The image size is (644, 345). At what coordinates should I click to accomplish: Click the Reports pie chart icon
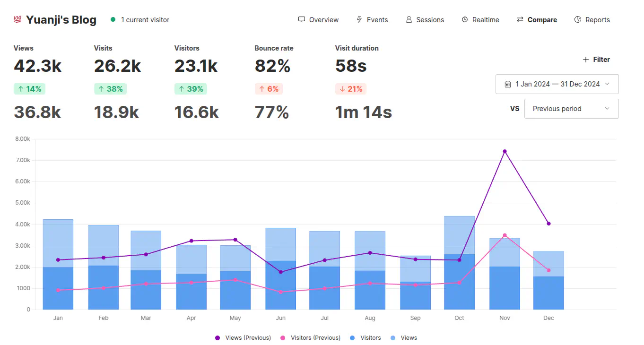coord(578,20)
